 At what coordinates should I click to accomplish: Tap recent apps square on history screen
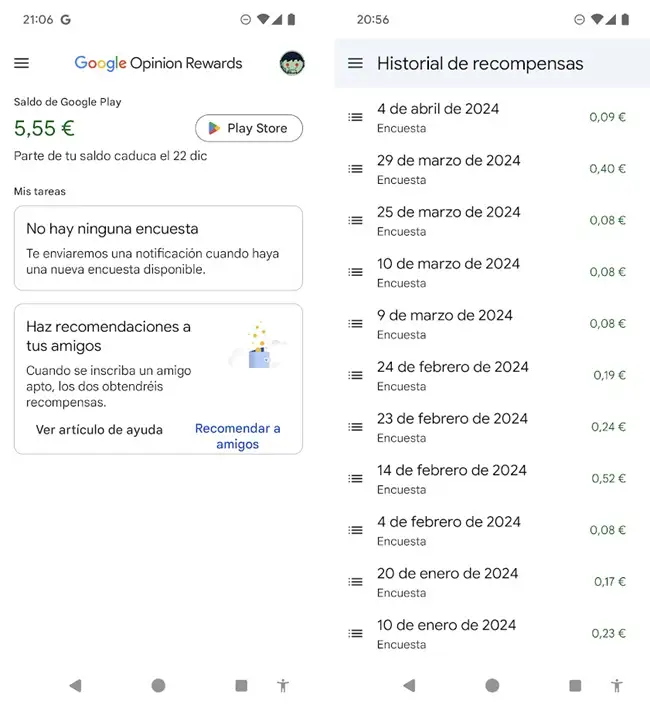575,686
